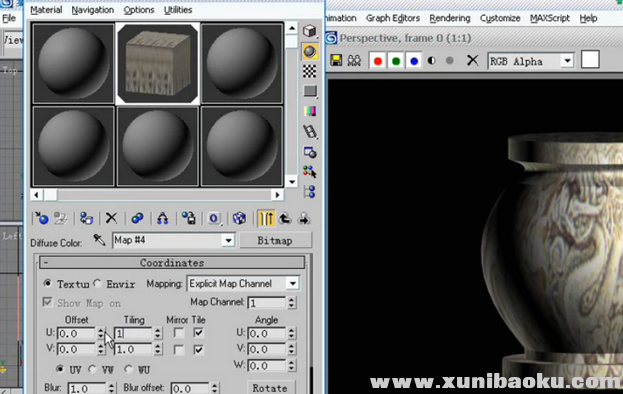
Task: Toggle Show End Result icon
Action: [x=266, y=218]
